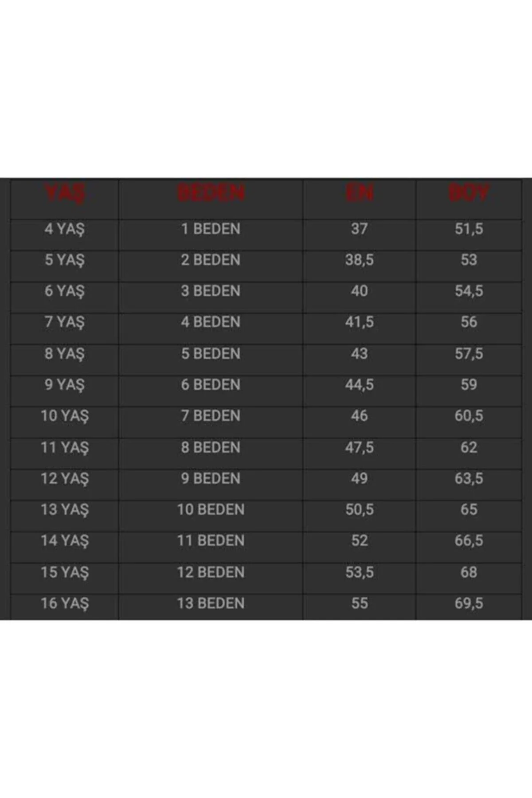Click the "1 BEDEN" size cell
This screenshot has width=532, height=798.
(211, 229)
